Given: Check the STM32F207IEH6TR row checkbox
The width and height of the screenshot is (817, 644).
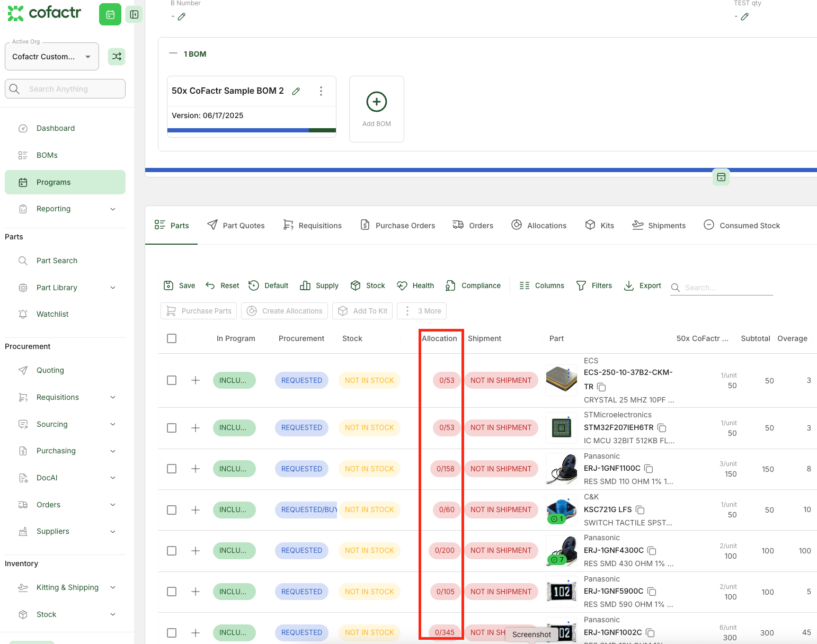Looking at the screenshot, I should [x=172, y=428].
